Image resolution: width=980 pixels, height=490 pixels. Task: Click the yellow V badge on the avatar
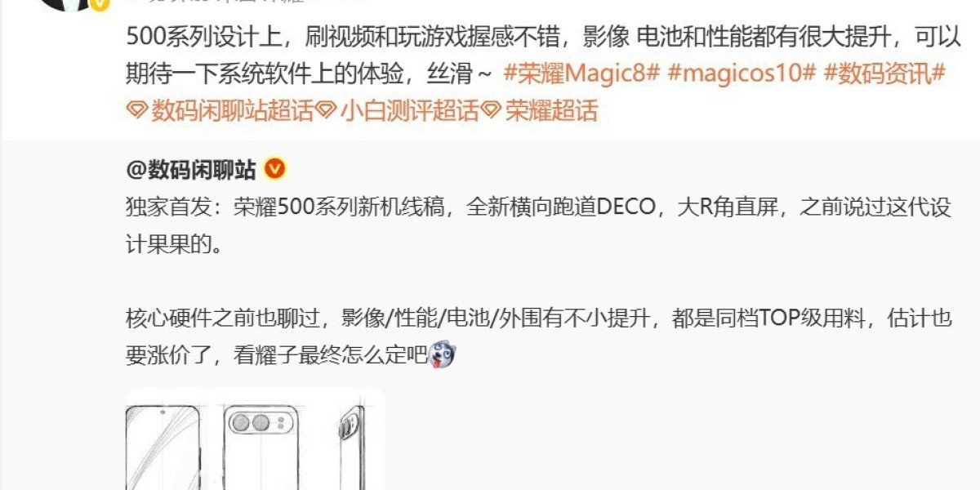pyautogui.click(x=100, y=4)
